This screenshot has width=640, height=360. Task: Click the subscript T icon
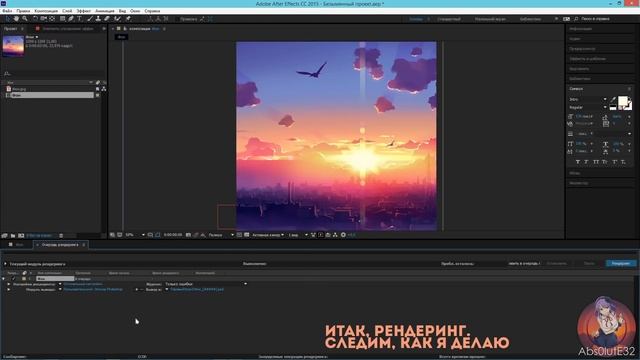(x=623, y=162)
